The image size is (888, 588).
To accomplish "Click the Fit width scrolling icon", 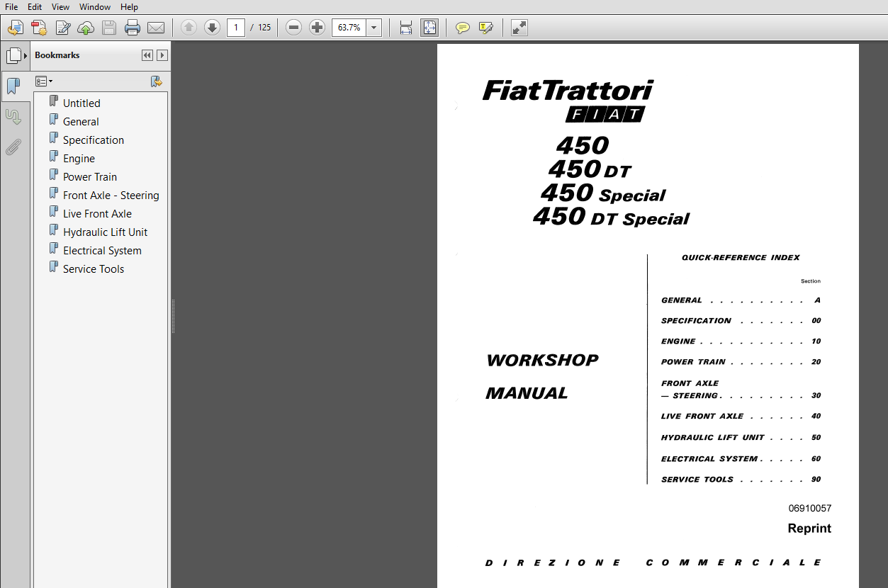I will [x=406, y=28].
